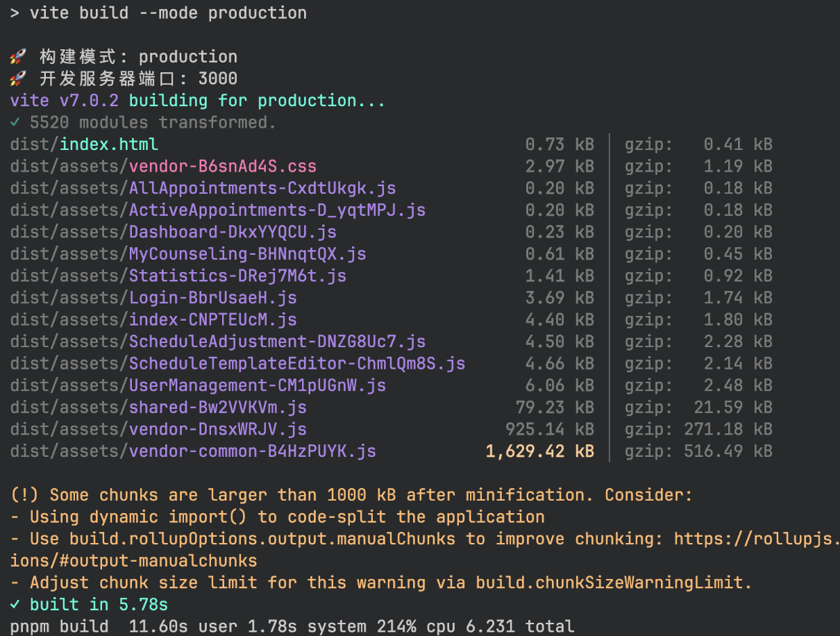Image resolution: width=840 pixels, height=636 pixels.
Task: Click MyCounseling-BHNnqtQX.js file name
Action: pos(247,254)
